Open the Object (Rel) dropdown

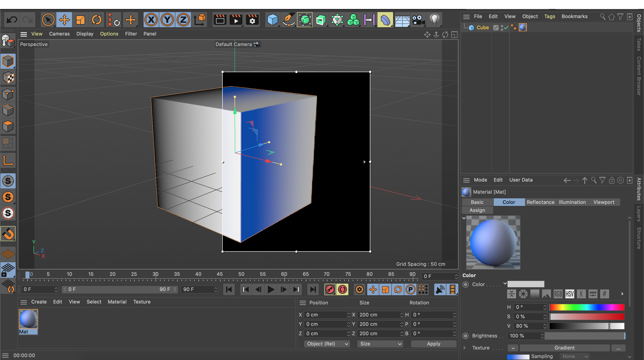click(x=327, y=344)
